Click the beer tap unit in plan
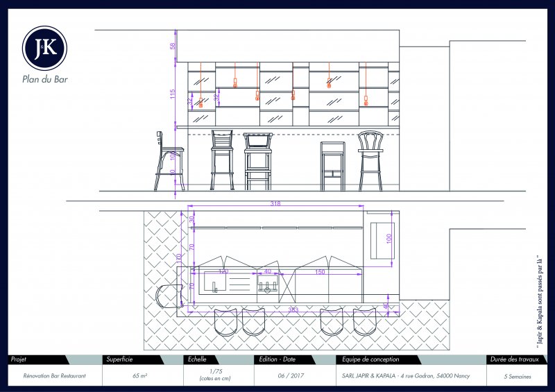 coord(268,286)
